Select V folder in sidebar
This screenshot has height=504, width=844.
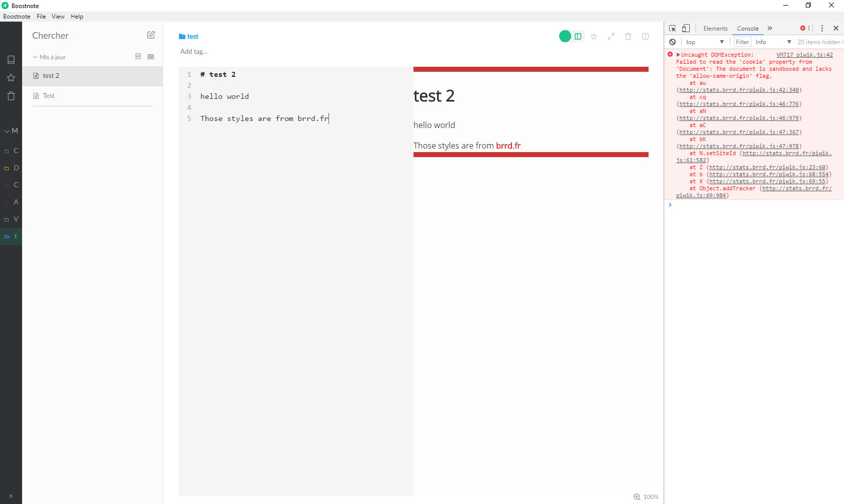pos(11,219)
